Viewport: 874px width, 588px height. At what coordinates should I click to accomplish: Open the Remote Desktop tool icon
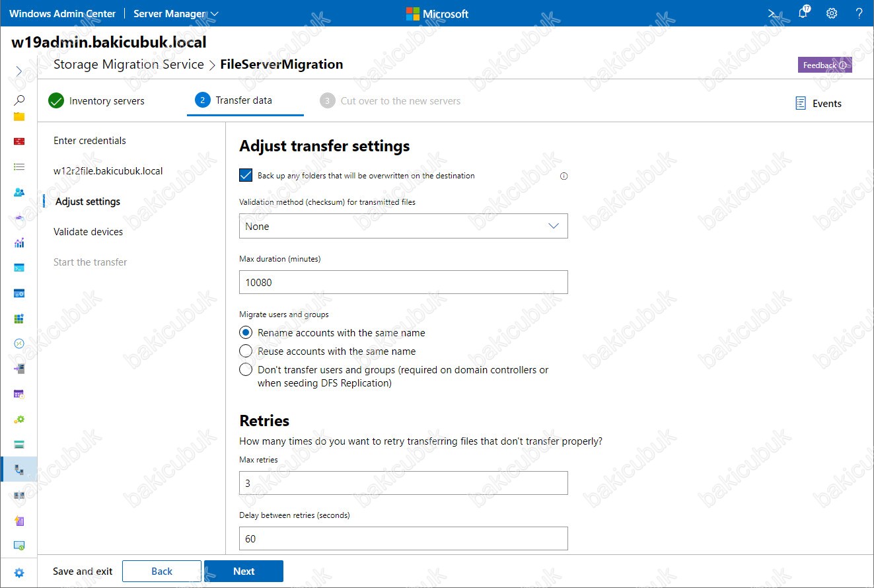click(x=19, y=344)
